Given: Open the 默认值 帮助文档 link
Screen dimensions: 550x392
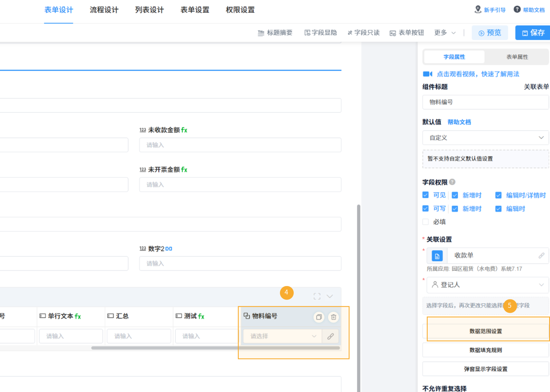Looking at the screenshot, I should [x=459, y=122].
